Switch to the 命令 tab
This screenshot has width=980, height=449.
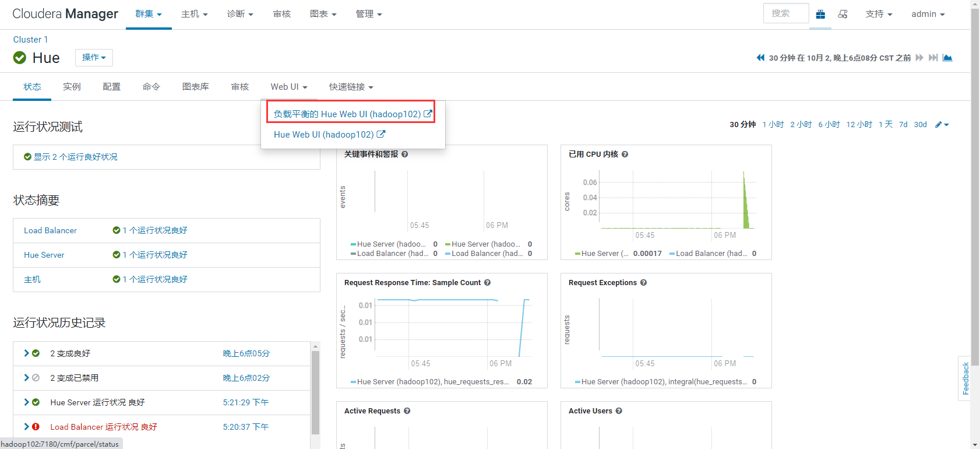pyautogui.click(x=151, y=87)
